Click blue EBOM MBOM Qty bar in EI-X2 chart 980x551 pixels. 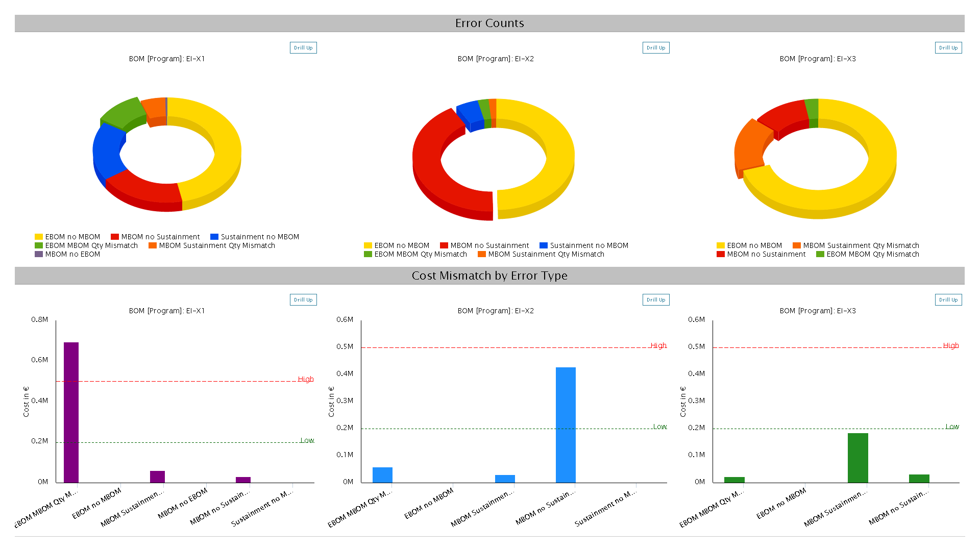pyautogui.click(x=382, y=475)
